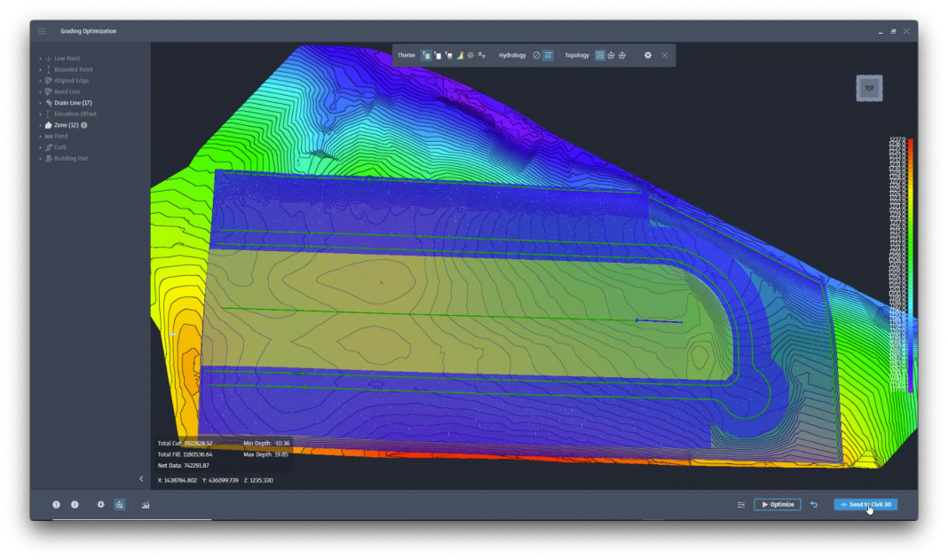
Task: Click the Elevation Offset icon
Action: [x=48, y=114]
